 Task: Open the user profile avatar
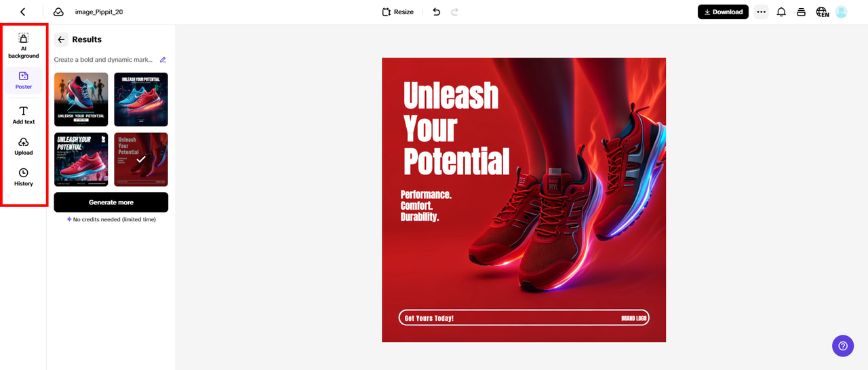click(x=841, y=12)
